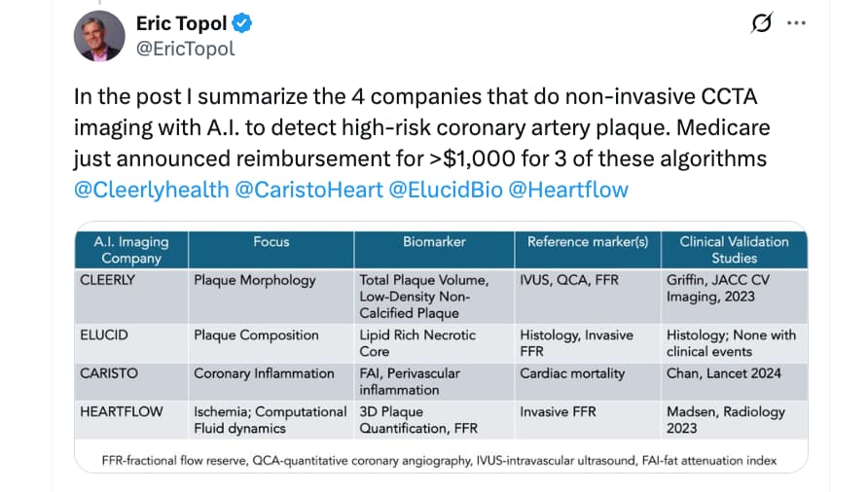
Task: Open the @ElucidBio mention
Action: (446, 189)
